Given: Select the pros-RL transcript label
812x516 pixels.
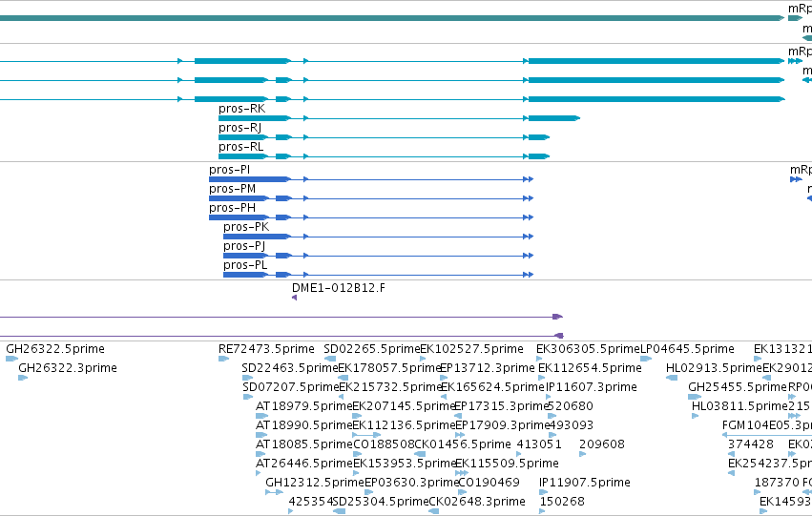Looking at the screenshot, I should (x=240, y=147).
